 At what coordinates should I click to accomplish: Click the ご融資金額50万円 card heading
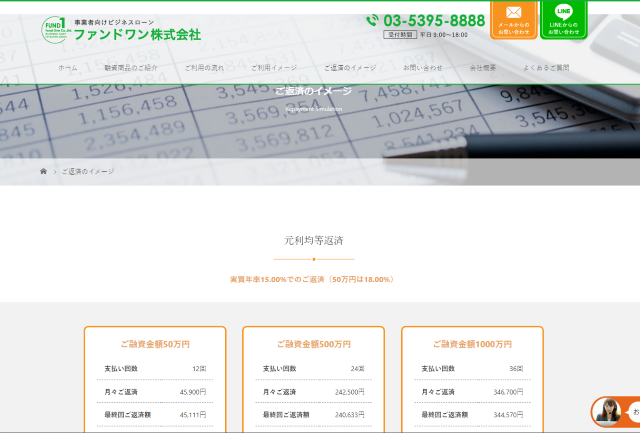(x=154, y=344)
